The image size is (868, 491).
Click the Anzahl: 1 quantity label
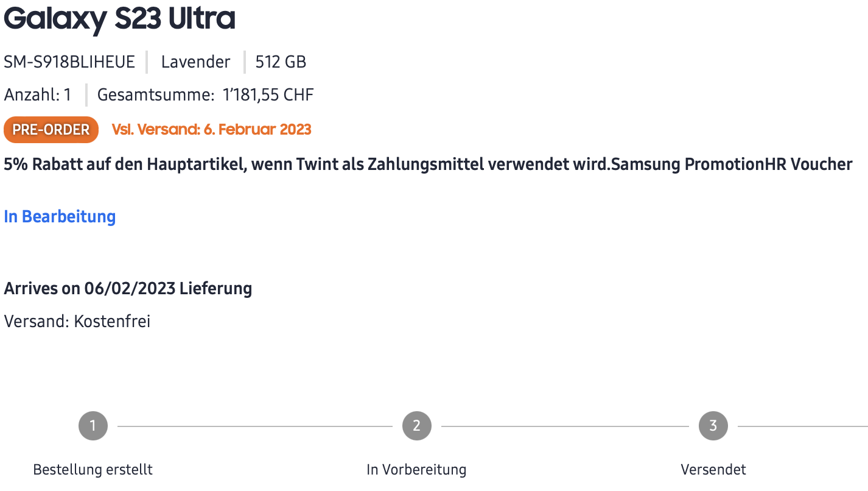pyautogui.click(x=38, y=95)
